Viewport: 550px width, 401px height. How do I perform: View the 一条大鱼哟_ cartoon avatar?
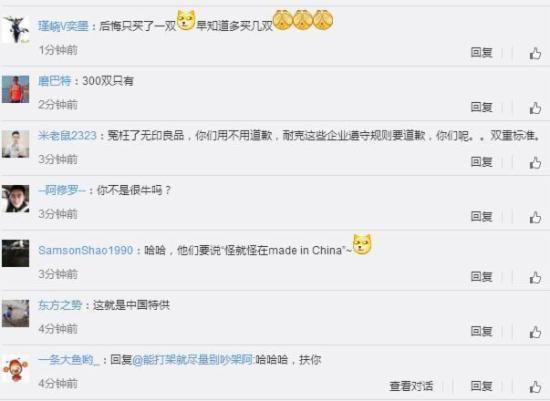pyautogui.click(x=15, y=369)
